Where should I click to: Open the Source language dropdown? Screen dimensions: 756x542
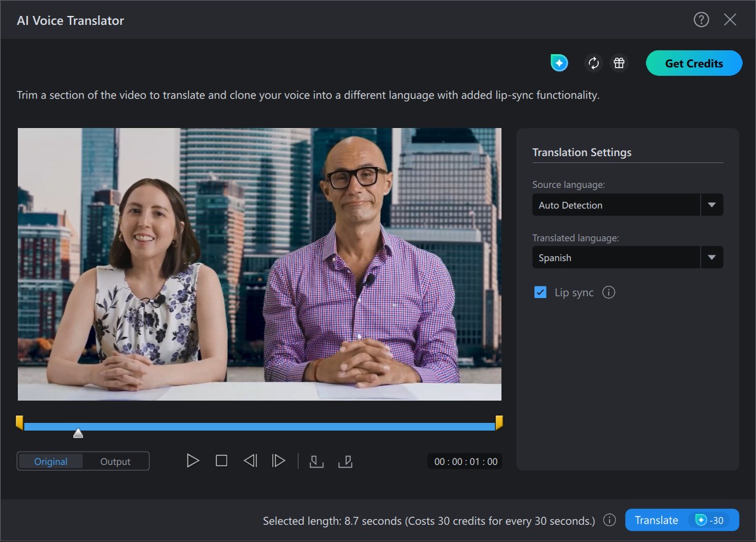pyautogui.click(x=712, y=204)
